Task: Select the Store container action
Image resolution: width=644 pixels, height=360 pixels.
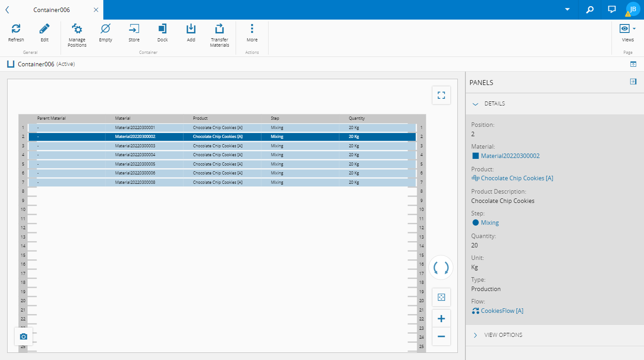Action: (x=134, y=29)
